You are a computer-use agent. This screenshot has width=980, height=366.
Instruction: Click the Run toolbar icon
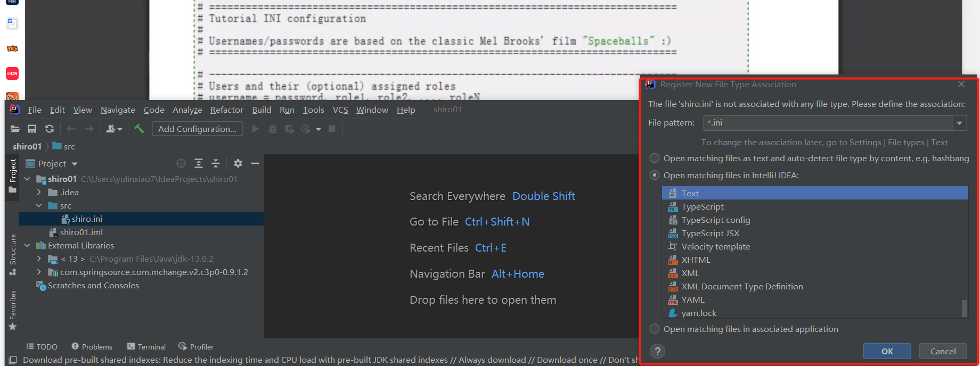pos(255,129)
